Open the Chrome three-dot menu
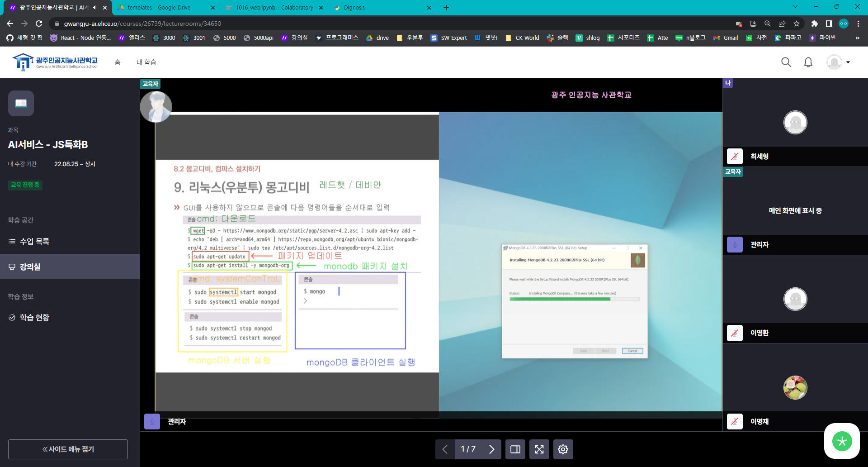 pyautogui.click(x=858, y=24)
